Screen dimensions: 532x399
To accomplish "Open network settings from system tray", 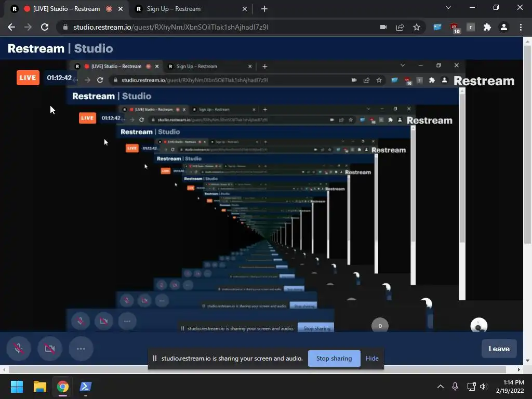I will [x=471, y=387].
